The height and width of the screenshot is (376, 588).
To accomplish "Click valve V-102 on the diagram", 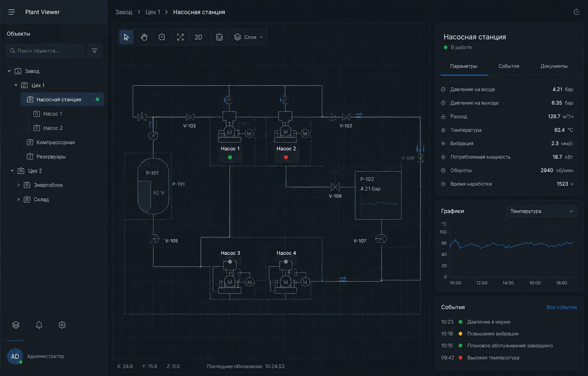I will coord(346,117).
